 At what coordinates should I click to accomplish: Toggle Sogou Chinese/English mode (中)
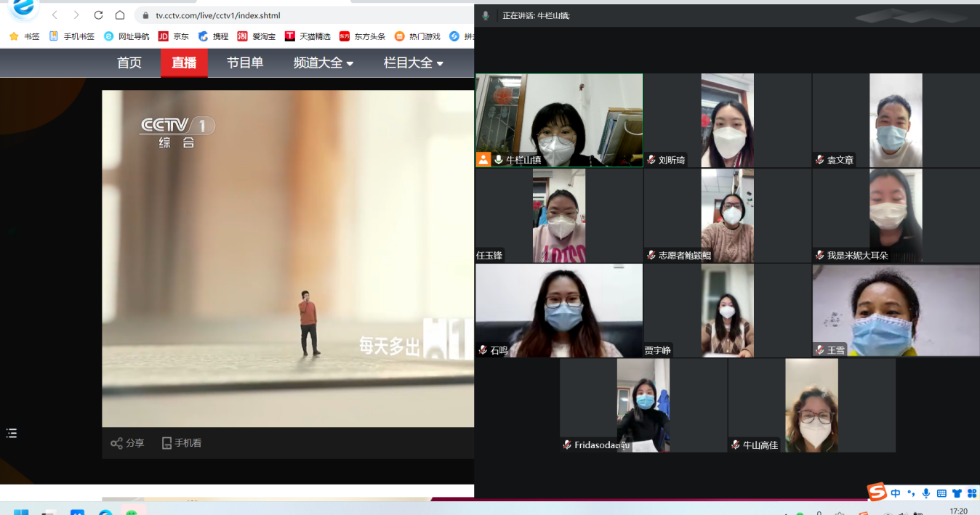(x=896, y=493)
